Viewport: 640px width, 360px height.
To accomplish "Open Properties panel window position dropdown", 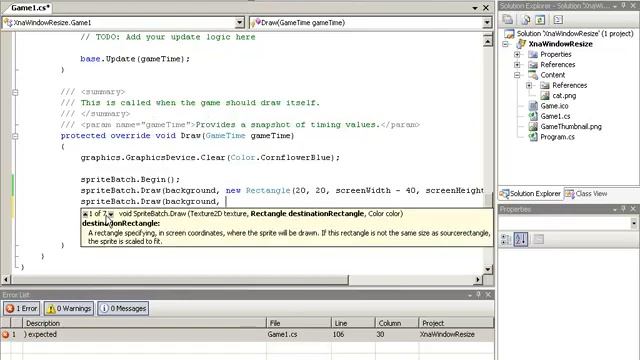I will 615,210.
